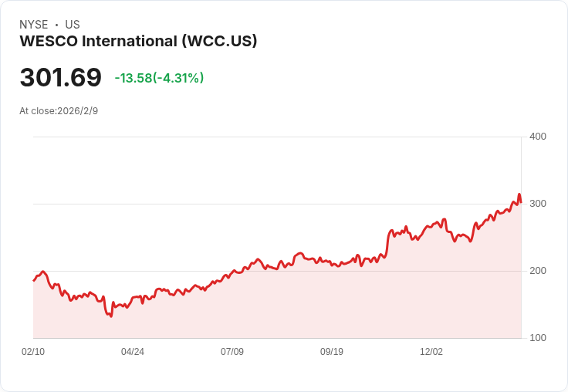
Task: Click the 200 y-axis label
Action: [537, 271]
